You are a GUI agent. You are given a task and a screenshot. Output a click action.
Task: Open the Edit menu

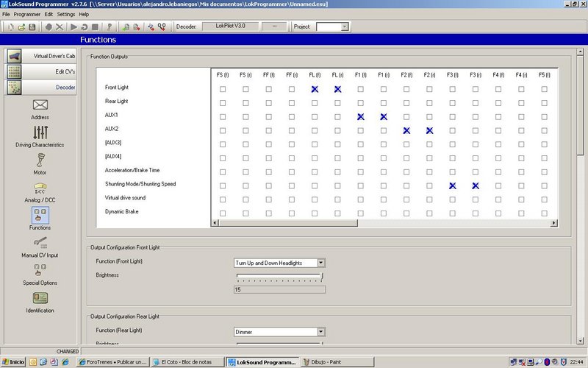coord(49,14)
